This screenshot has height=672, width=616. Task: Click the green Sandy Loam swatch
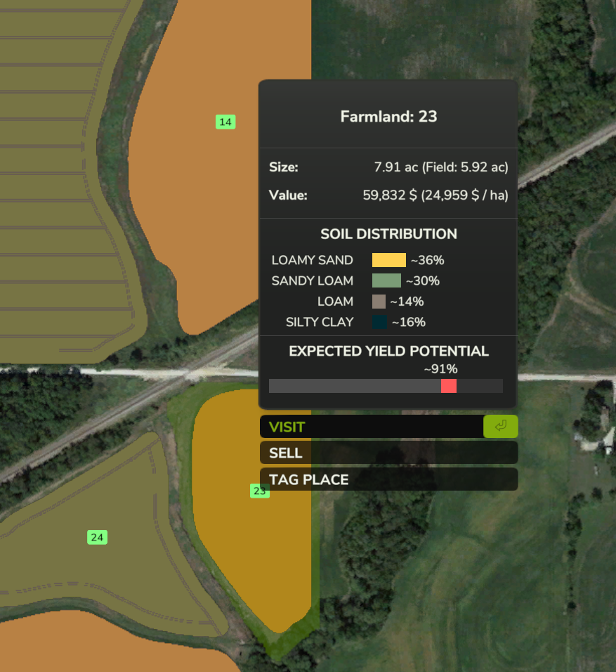tap(386, 280)
